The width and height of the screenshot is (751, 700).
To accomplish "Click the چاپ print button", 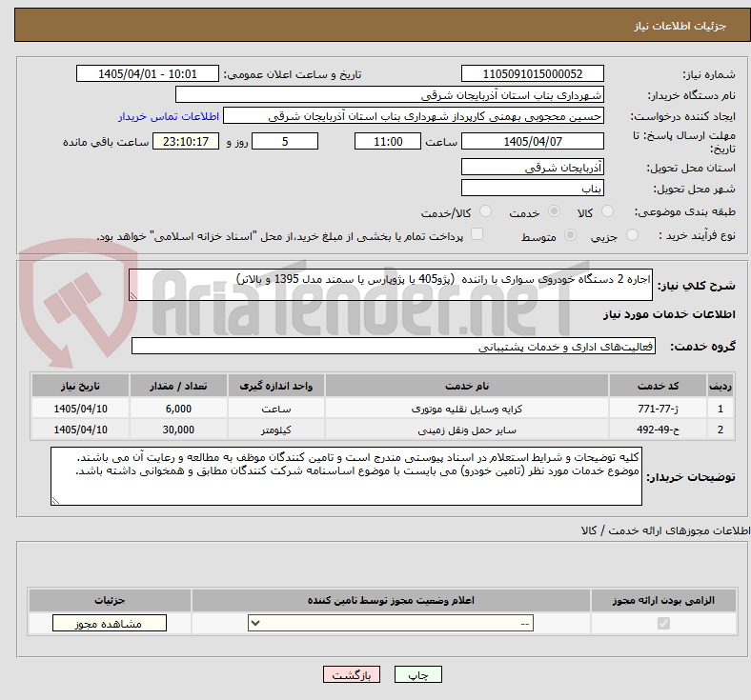I will point(418,674).
